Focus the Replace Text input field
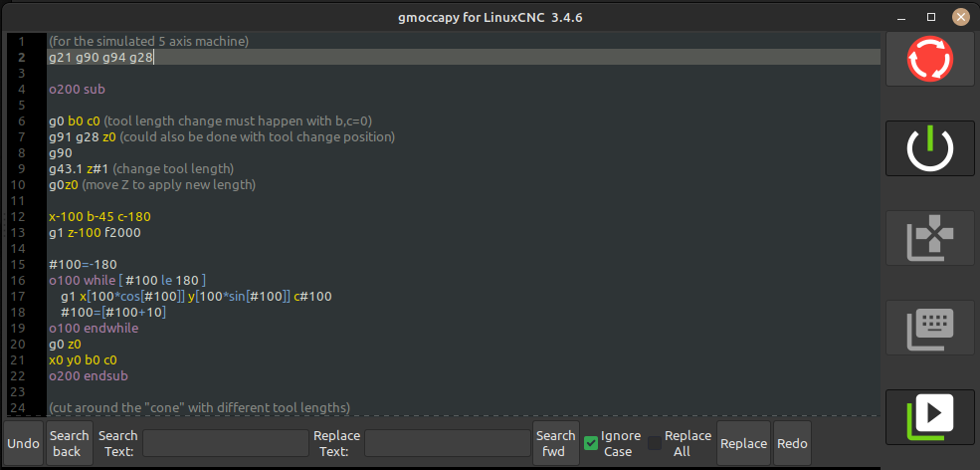The image size is (980, 470). click(x=448, y=443)
